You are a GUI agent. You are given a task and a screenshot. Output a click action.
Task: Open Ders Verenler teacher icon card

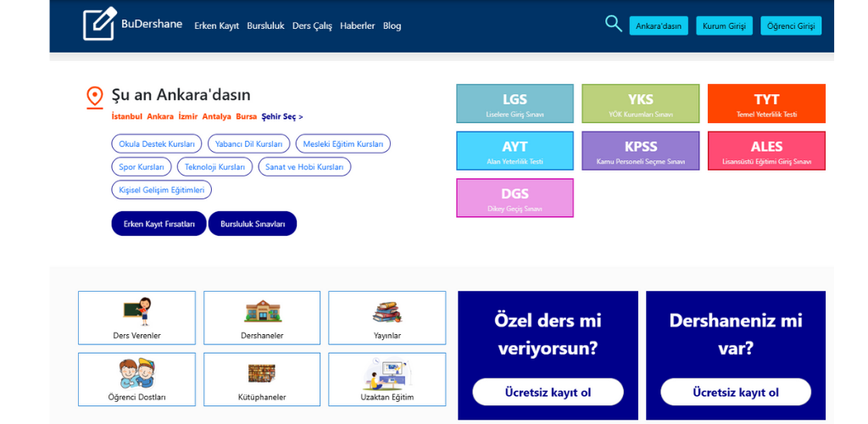tap(136, 318)
